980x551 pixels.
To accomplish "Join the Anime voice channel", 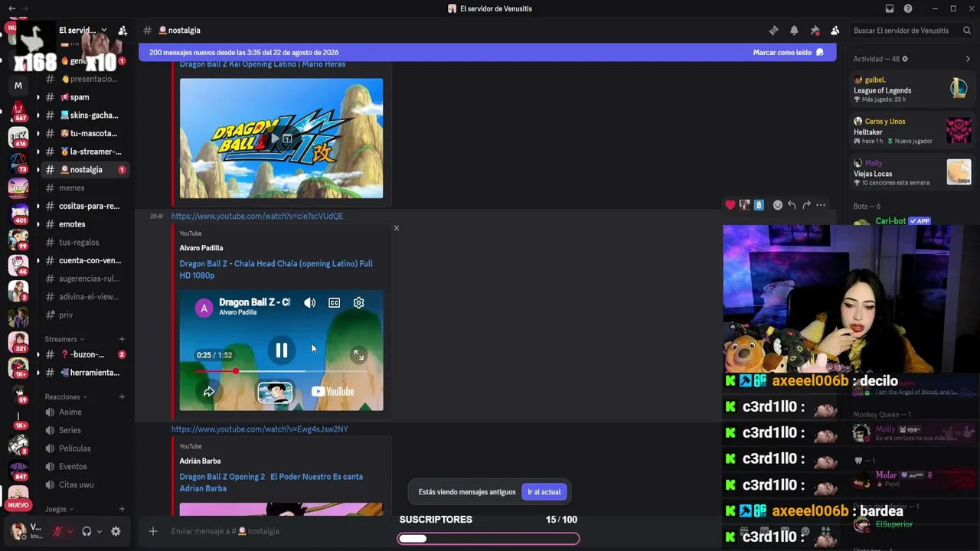I will point(83,412).
